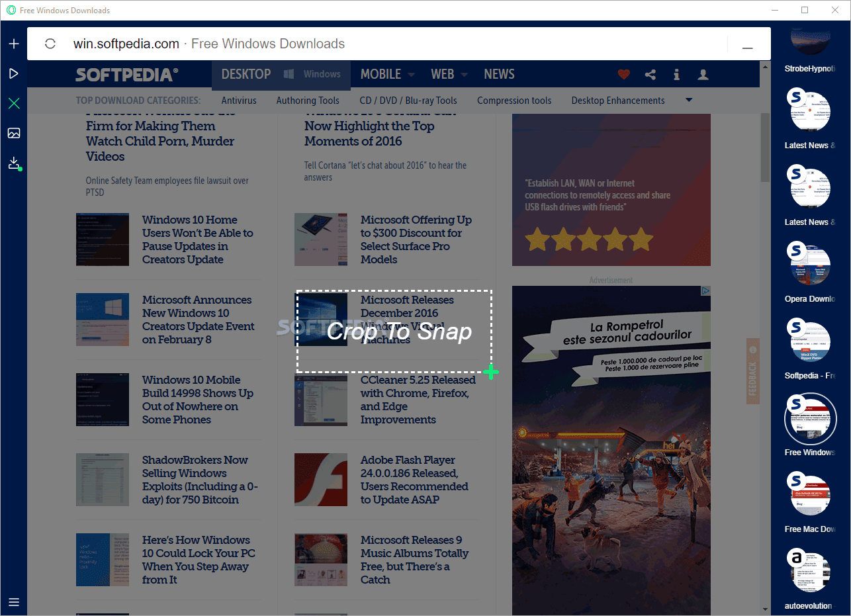Open the Desktop Enhancements category
Viewport: 851px width, 616px height.
(618, 101)
